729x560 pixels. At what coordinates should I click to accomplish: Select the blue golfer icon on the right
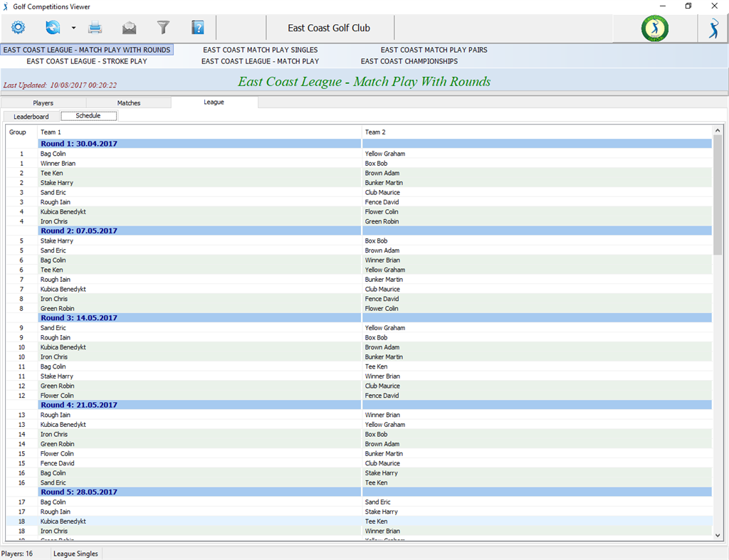tap(713, 28)
